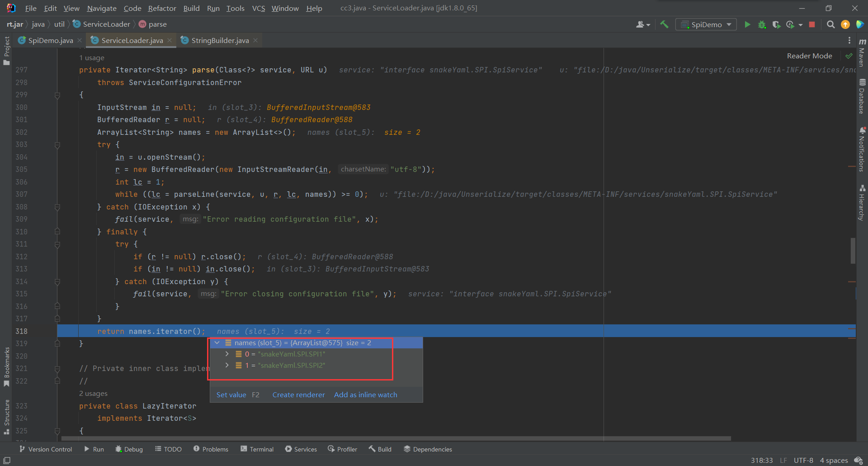Screen dimensions: 868x466
Task: Close the ServiceLoader.java tab
Action: click(170, 40)
